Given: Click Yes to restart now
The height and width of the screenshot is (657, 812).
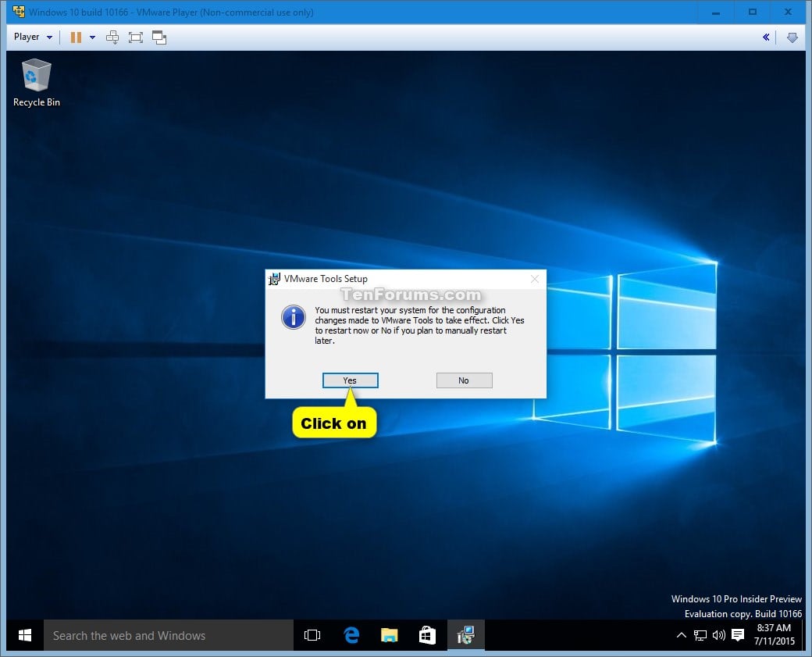Looking at the screenshot, I should [x=350, y=380].
